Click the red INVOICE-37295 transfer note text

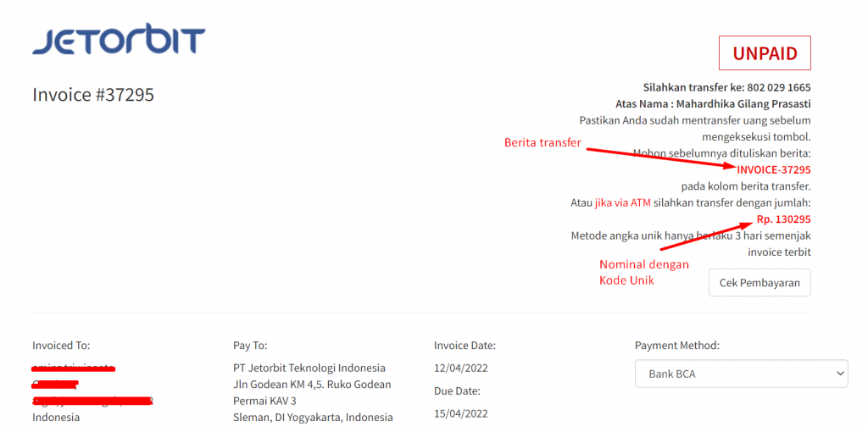(x=774, y=169)
